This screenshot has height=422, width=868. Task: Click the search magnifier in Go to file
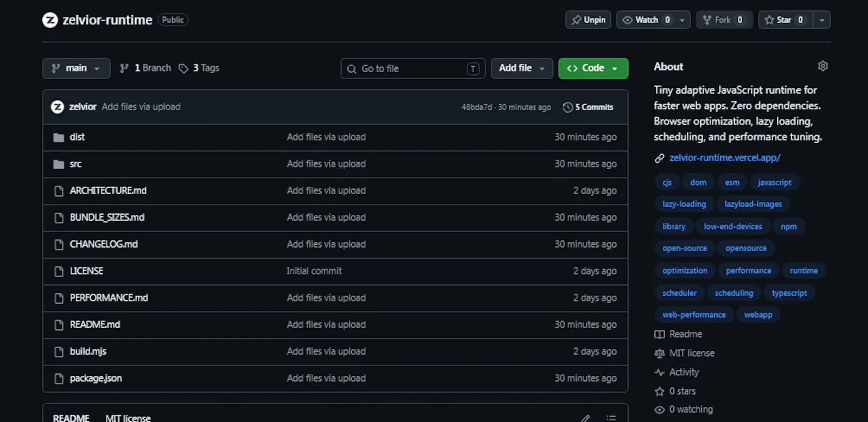[x=352, y=69]
